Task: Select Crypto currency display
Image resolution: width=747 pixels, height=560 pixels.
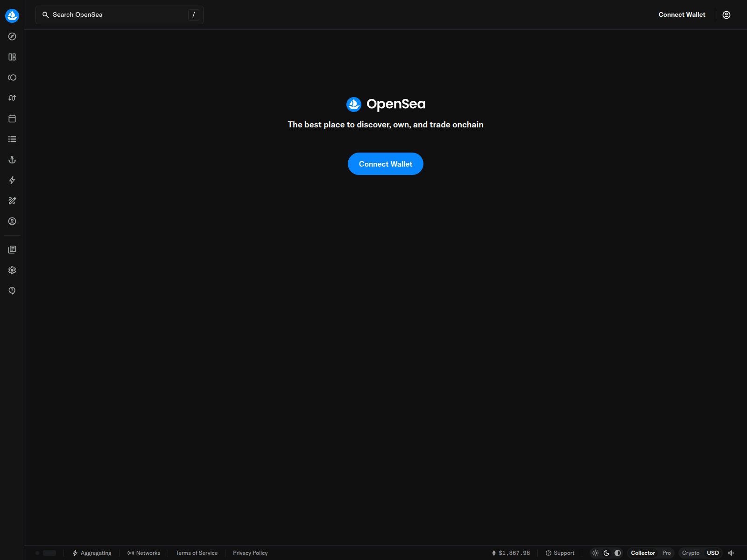Action: point(691,553)
